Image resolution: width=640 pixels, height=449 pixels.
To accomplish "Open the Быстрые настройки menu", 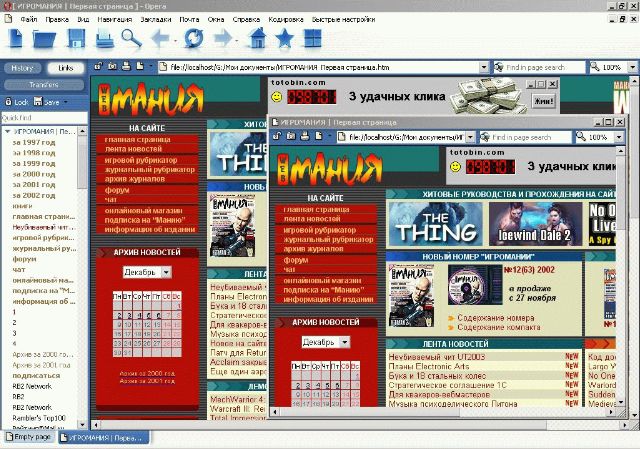I will click(343, 19).
